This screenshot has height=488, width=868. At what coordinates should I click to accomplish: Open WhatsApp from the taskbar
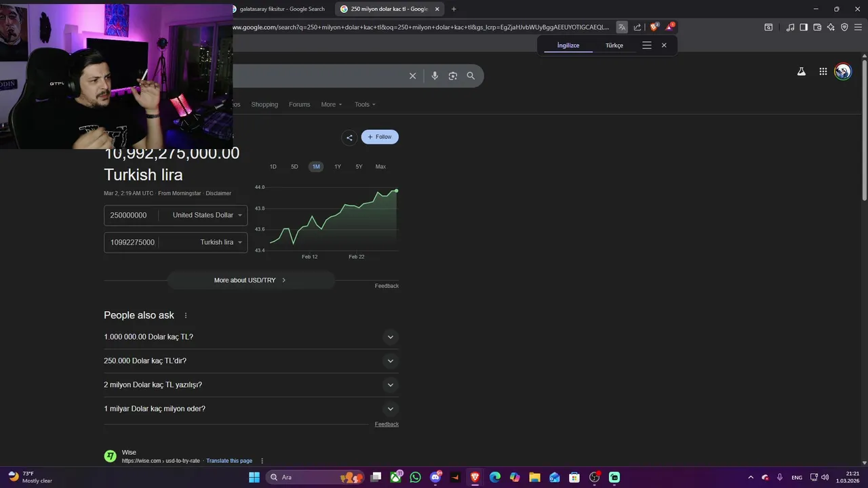(x=415, y=477)
